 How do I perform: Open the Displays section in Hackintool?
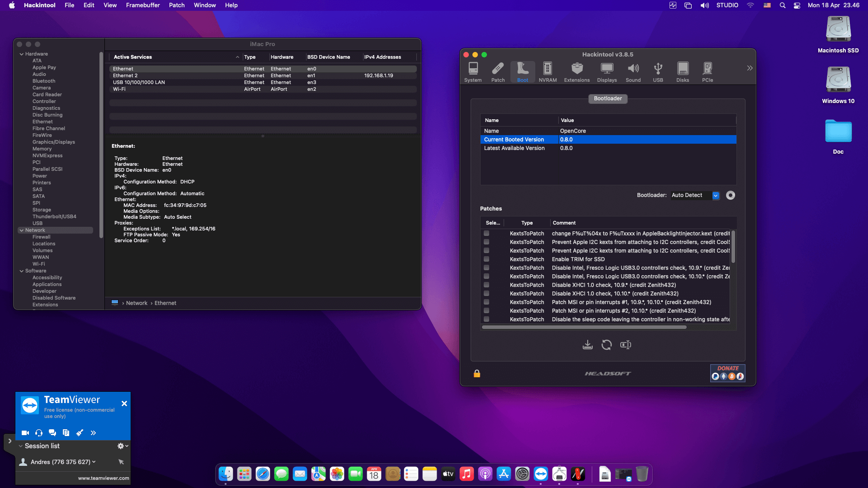coord(607,72)
